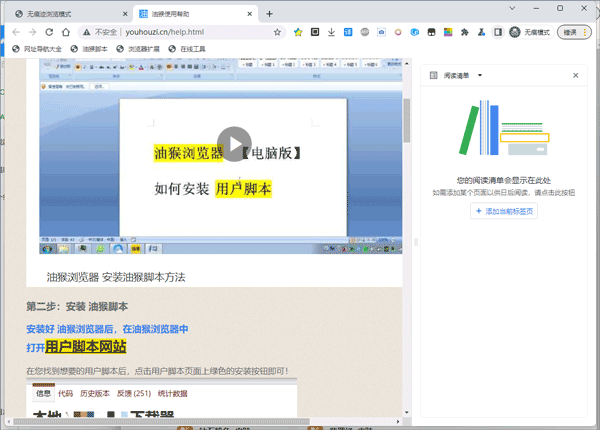This screenshot has height=430, width=600.
Task: Click the side panel divider handle
Action: [416, 242]
